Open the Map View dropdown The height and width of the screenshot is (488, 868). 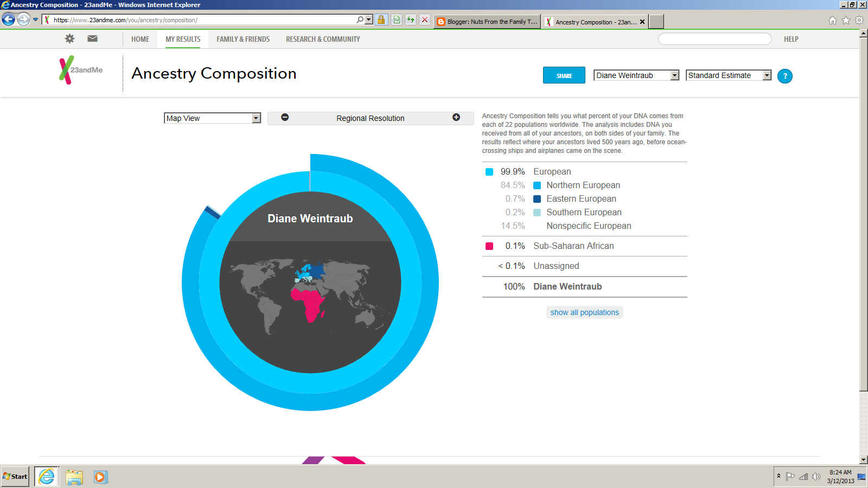point(213,118)
